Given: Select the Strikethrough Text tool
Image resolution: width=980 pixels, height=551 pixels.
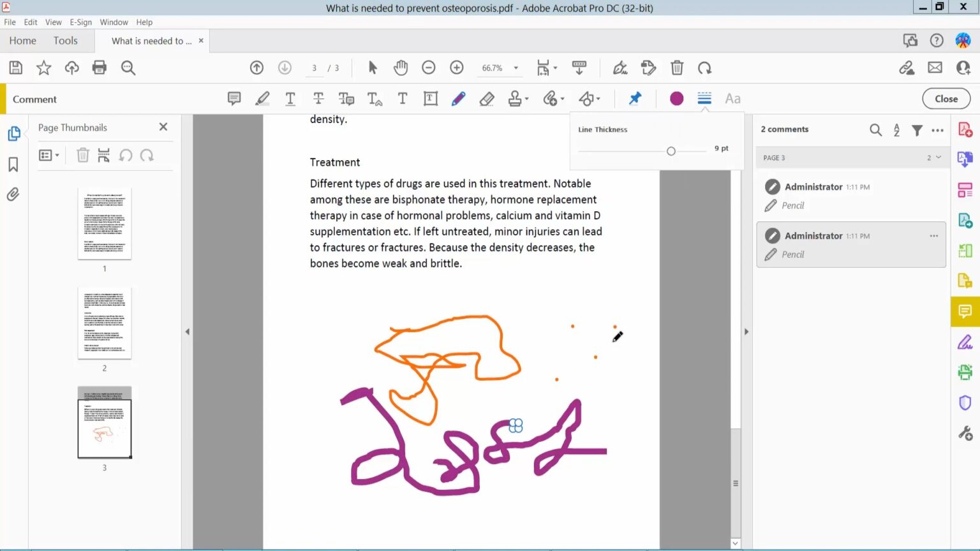Looking at the screenshot, I should 318,99.
